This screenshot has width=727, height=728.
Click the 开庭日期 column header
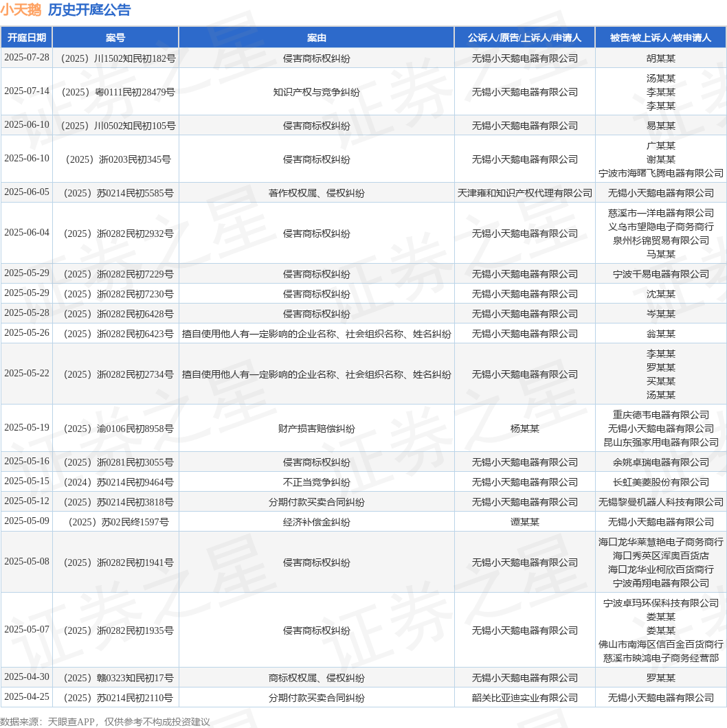pyautogui.click(x=27, y=38)
